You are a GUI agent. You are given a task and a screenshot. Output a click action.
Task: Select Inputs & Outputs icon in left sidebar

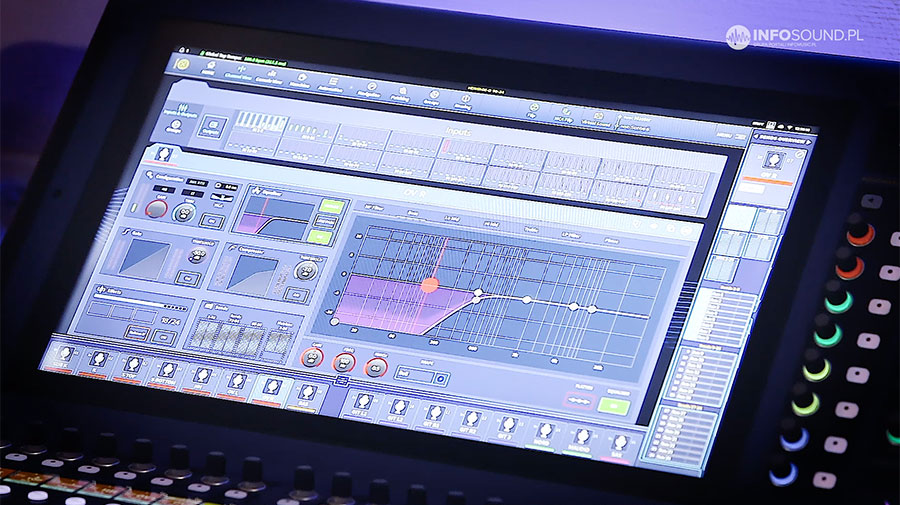click(x=183, y=110)
